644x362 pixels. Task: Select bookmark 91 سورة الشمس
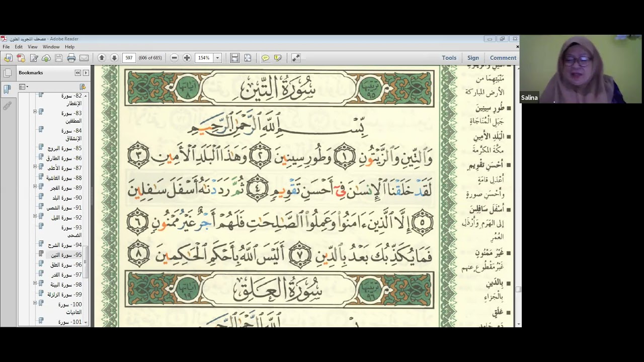(64, 208)
